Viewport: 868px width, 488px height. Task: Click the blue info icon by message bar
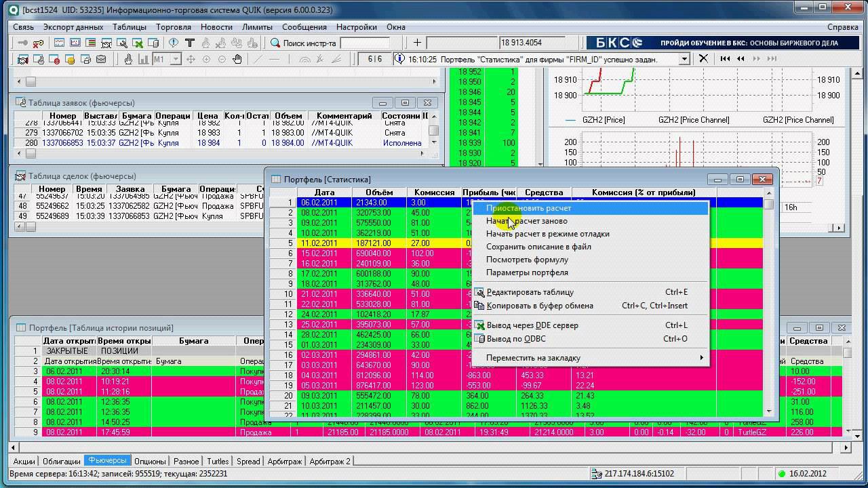click(400, 59)
